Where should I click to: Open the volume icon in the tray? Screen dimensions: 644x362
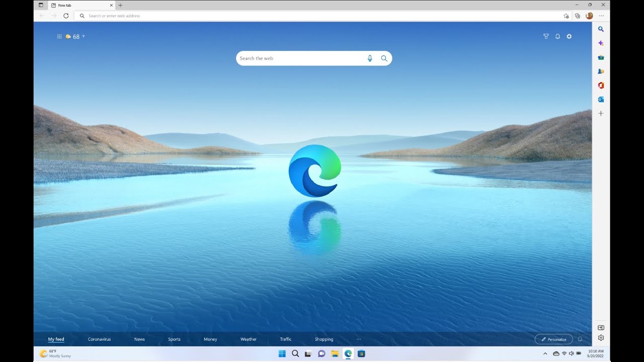[571, 353]
